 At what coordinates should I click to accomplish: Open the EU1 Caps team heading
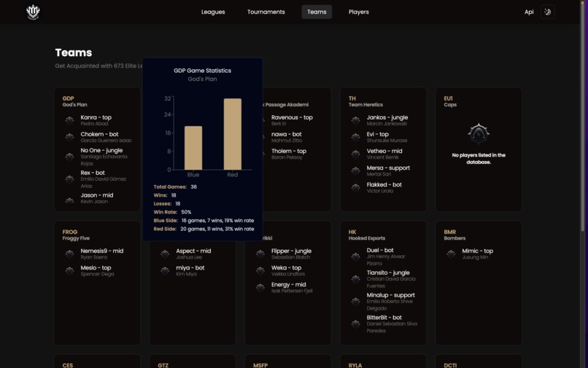[x=450, y=101]
